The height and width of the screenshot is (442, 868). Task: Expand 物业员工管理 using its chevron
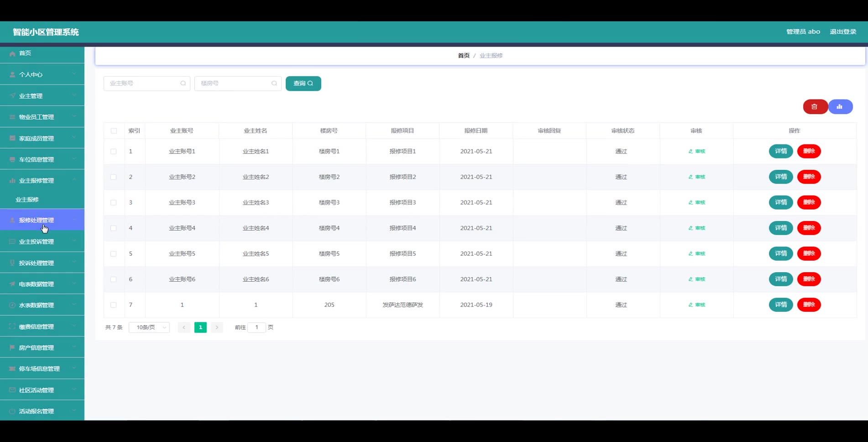[x=74, y=116]
